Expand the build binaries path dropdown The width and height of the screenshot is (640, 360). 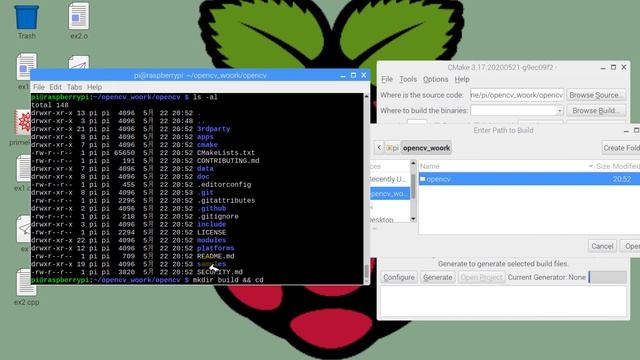tap(560, 111)
